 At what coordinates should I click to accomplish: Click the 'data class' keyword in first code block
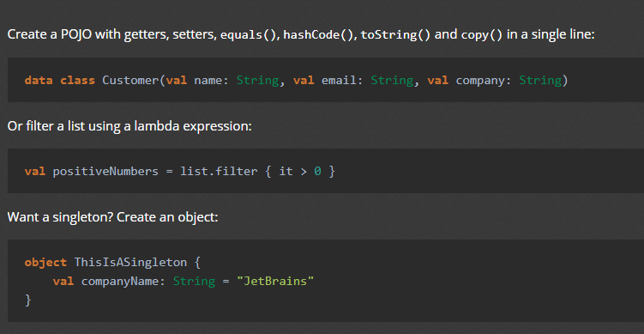59,80
